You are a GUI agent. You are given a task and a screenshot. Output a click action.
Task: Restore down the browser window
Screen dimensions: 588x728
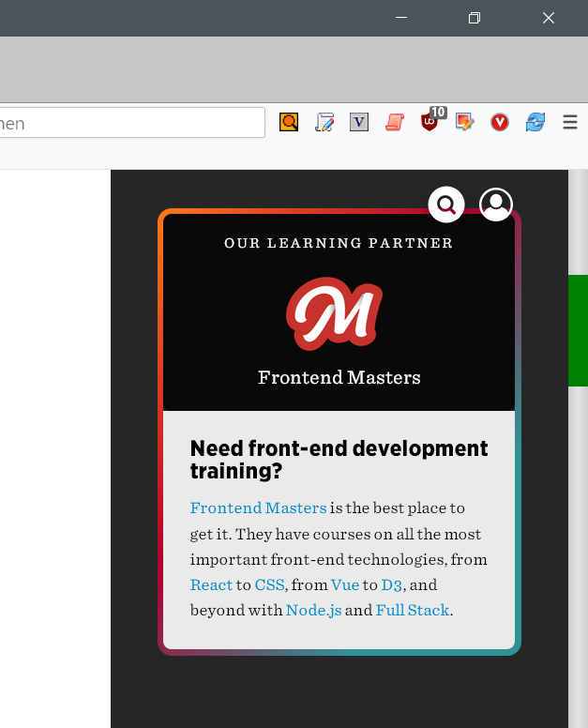475,18
